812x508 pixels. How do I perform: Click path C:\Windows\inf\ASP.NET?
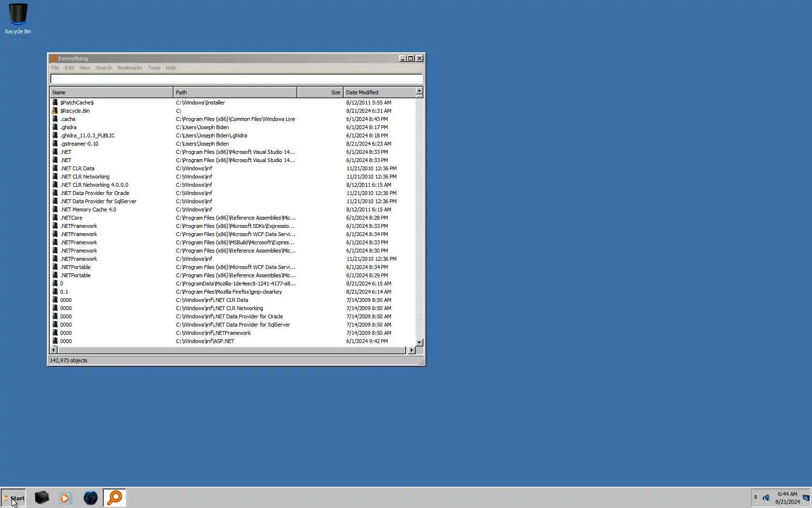(x=205, y=341)
